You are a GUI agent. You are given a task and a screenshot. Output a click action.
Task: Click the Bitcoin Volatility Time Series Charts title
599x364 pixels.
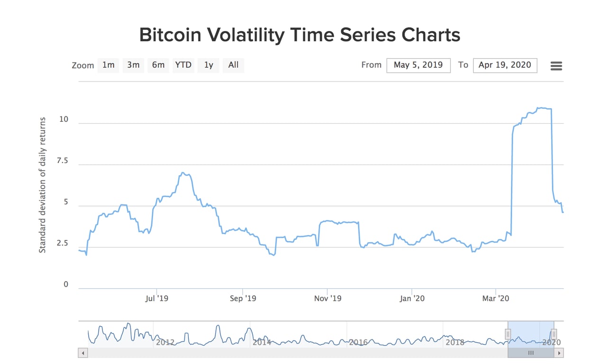point(299,34)
